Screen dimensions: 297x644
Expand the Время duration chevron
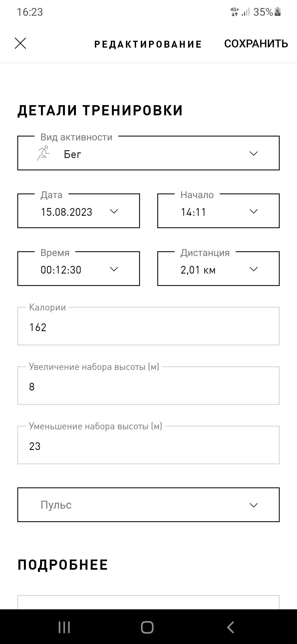(x=114, y=269)
